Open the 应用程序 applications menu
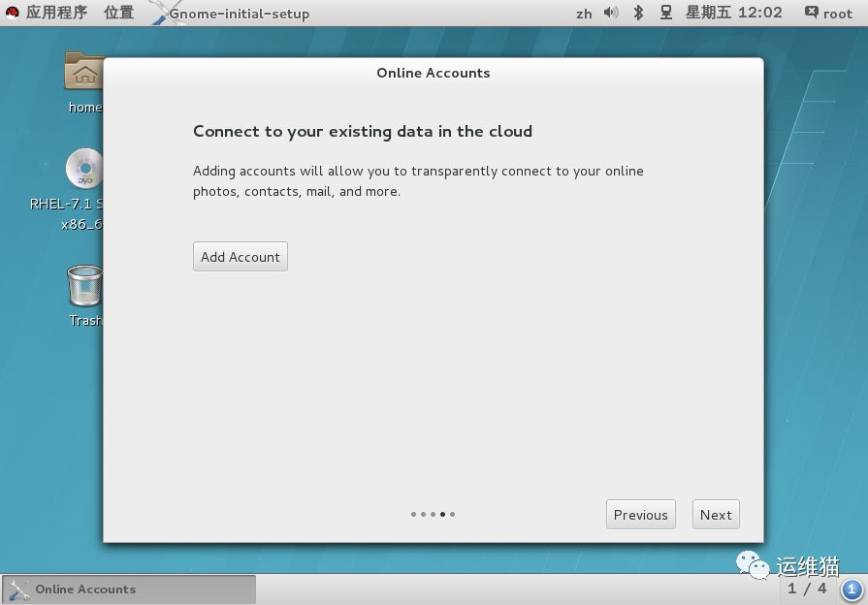Image resolution: width=868 pixels, height=605 pixels. click(56, 13)
